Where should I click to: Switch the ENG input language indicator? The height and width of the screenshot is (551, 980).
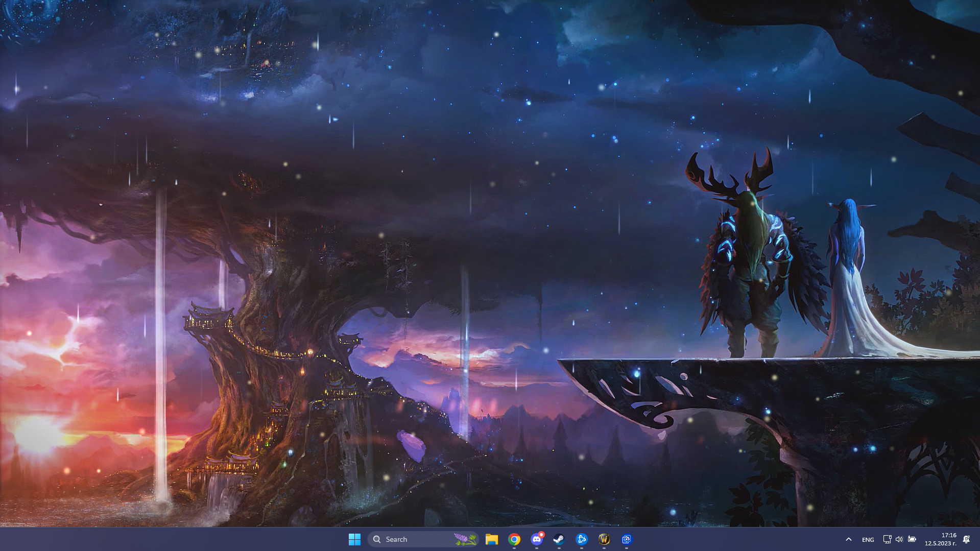[x=868, y=539]
